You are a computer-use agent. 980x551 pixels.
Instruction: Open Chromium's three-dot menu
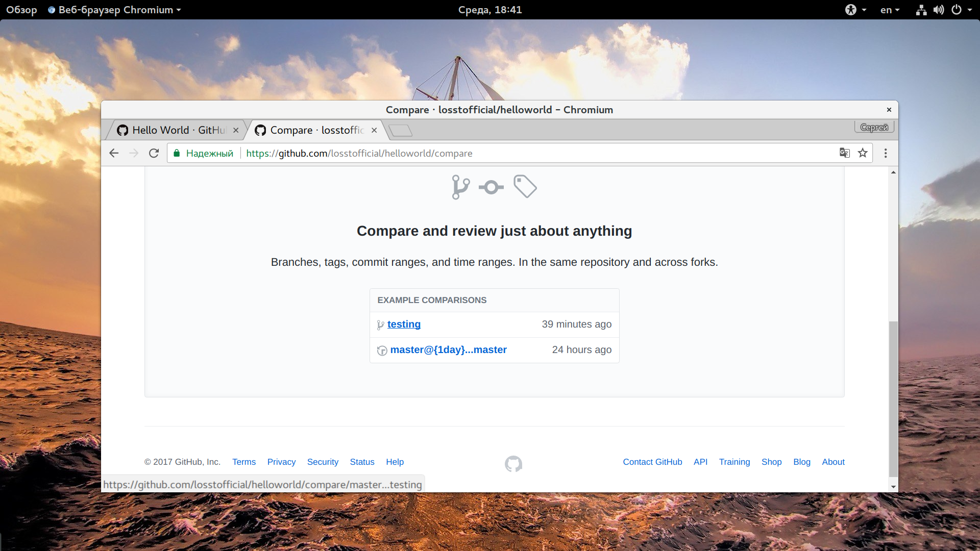pos(886,153)
